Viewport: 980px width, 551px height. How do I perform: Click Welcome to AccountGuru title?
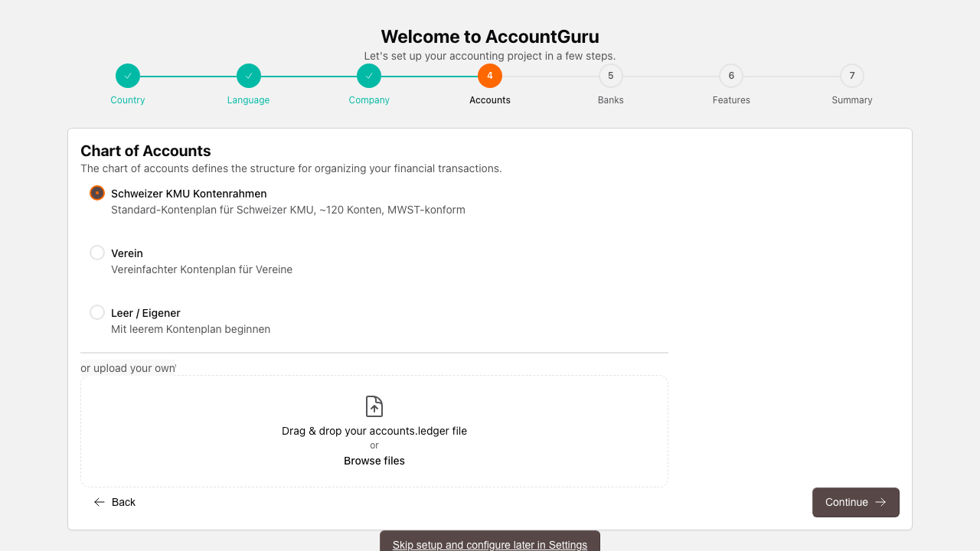coord(490,37)
